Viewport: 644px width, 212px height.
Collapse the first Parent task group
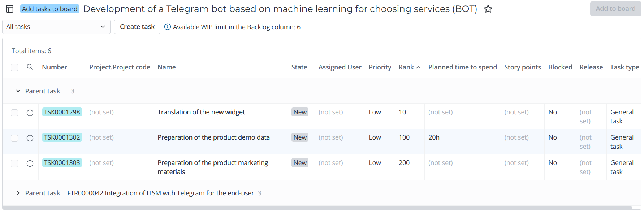[18, 91]
